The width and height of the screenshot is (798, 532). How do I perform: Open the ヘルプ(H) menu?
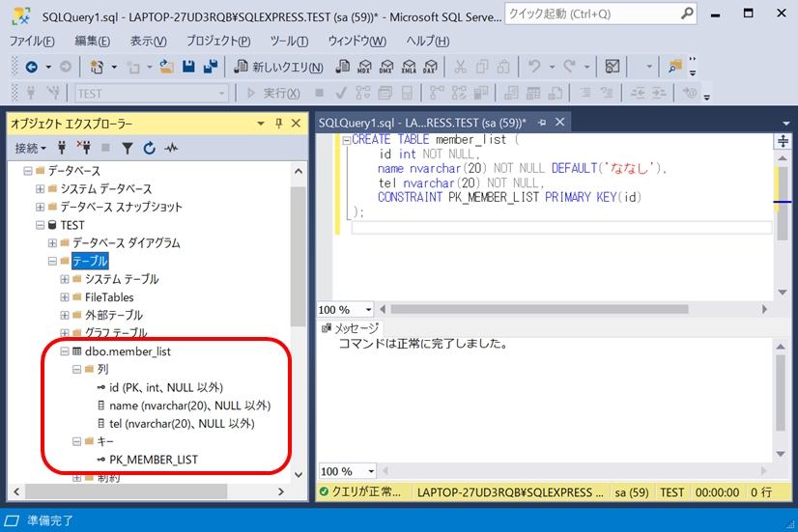pyautogui.click(x=427, y=42)
